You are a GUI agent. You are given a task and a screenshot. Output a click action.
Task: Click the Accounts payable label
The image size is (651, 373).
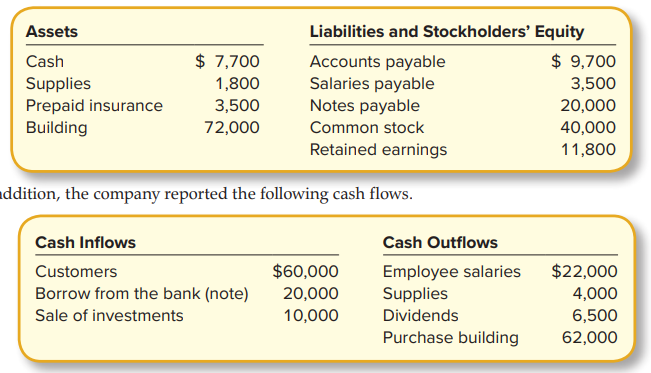(x=377, y=62)
